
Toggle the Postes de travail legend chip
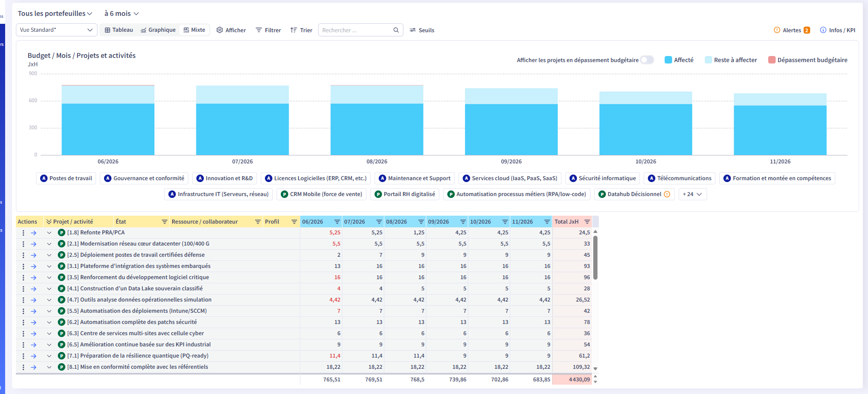(66, 178)
